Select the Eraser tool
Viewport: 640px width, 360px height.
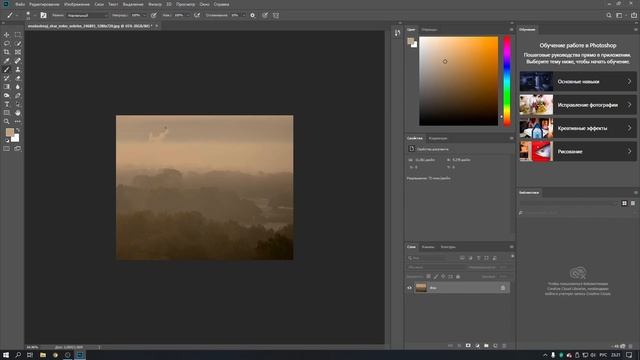point(18,78)
